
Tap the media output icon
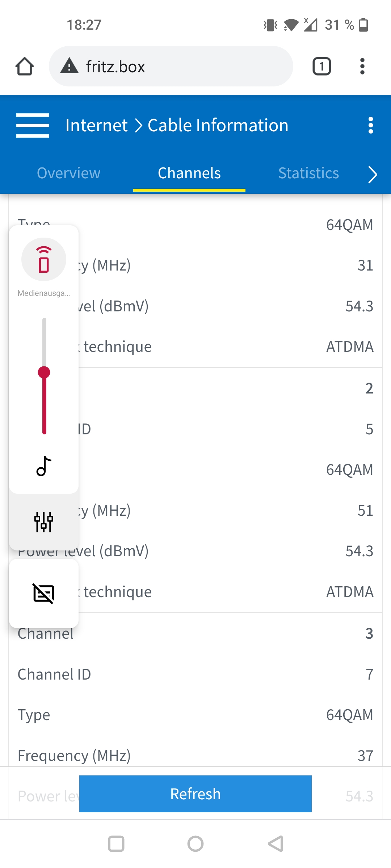coord(44,259)
